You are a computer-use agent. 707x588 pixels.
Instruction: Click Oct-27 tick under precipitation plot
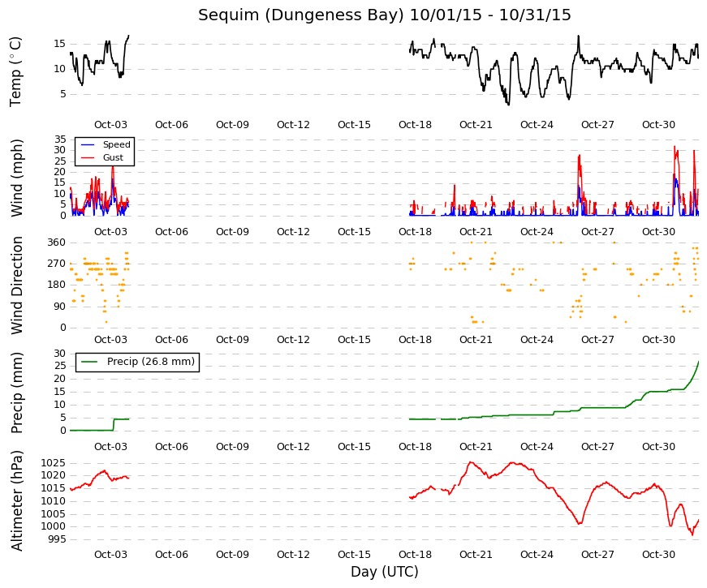[597, 447]
